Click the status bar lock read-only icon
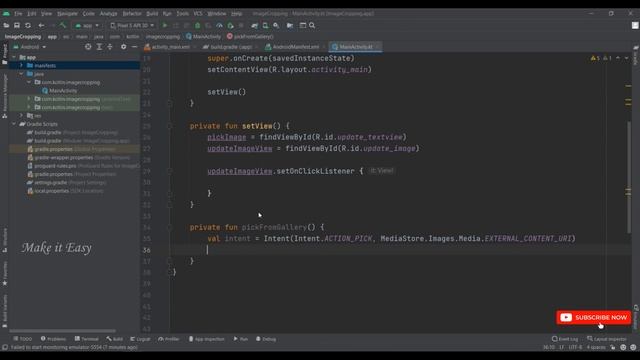This screenshot has width=640, height=360. click(613, 347)
